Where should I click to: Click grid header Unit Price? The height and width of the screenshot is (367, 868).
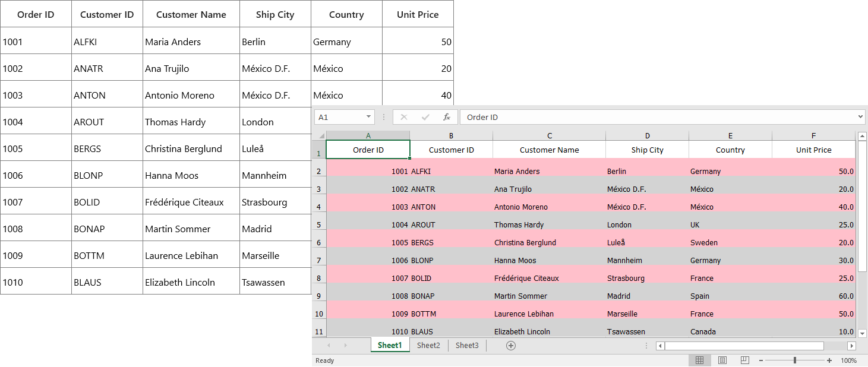(x=418, y=14)
